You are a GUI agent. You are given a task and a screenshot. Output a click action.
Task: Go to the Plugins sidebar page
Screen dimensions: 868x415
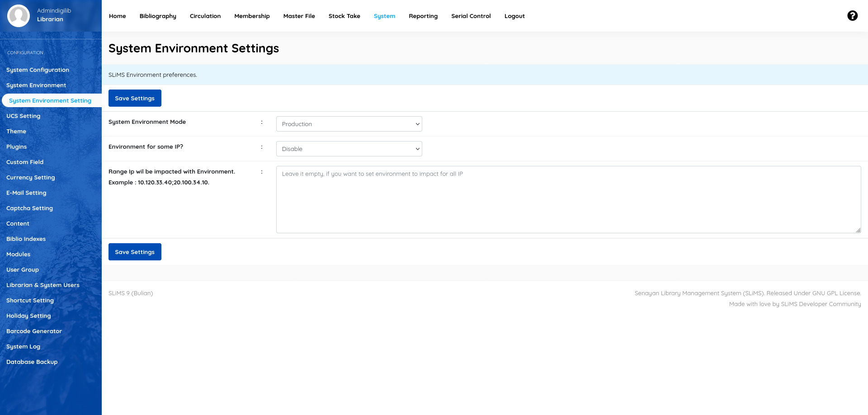click(16, 147)
